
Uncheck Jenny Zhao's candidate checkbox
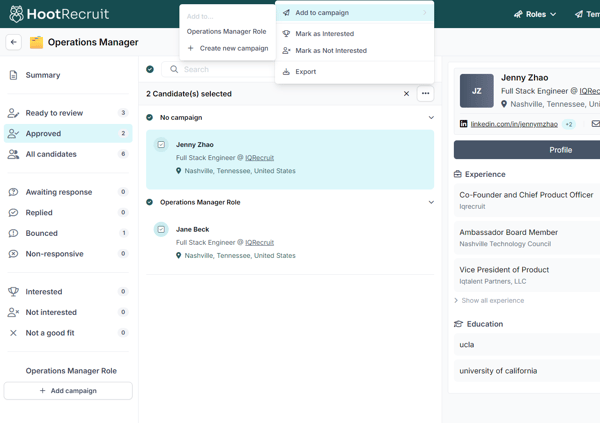point(161,145)
